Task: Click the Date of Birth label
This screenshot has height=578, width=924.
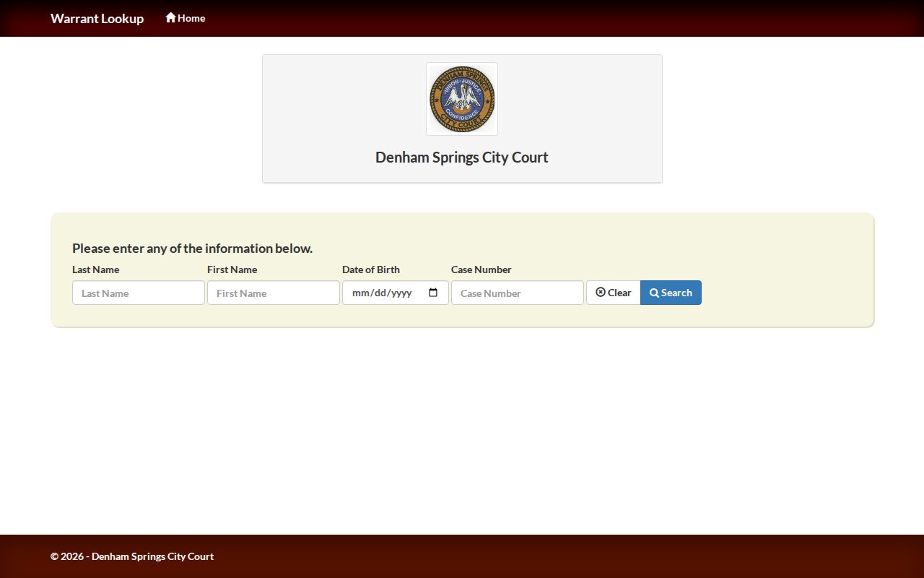Action: 371,269
